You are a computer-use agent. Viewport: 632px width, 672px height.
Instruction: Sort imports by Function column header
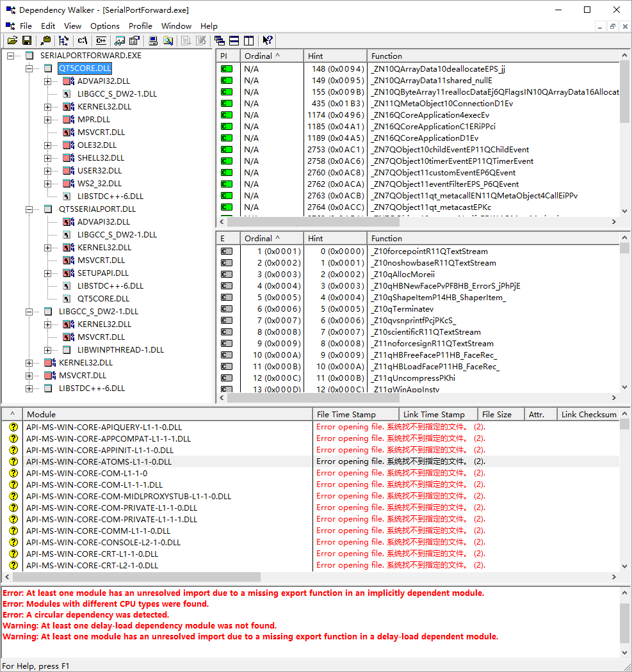pyautogui.click(x=493, y=56)
